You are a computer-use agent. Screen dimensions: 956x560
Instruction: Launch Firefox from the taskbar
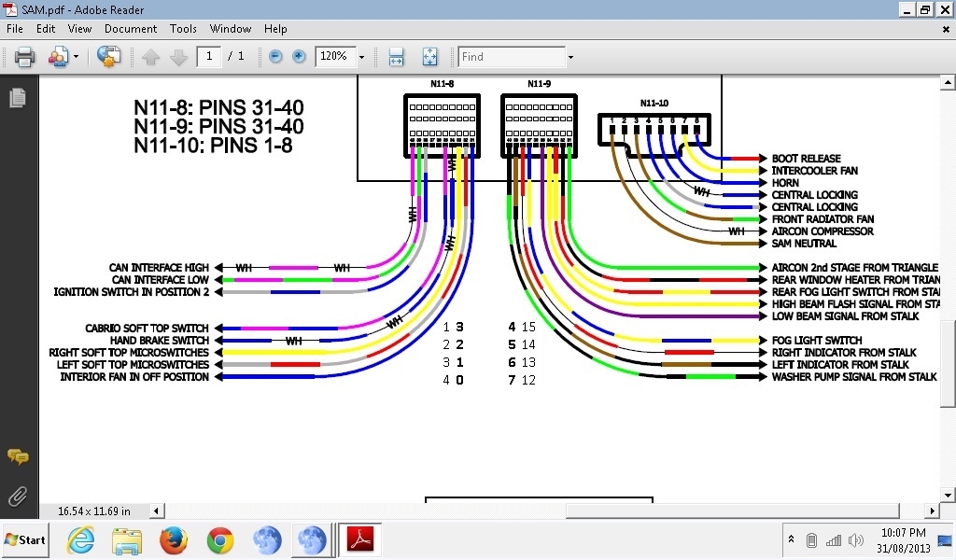(174, 539)
